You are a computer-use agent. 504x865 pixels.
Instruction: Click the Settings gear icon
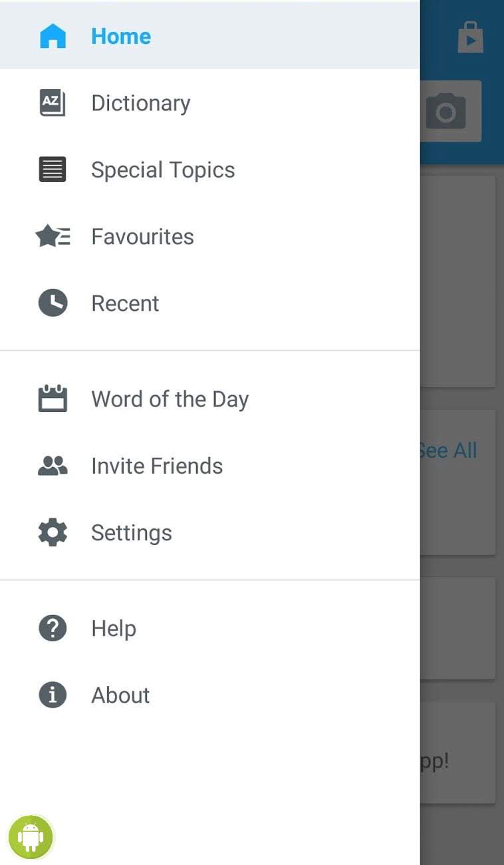[x=53, y=532]
